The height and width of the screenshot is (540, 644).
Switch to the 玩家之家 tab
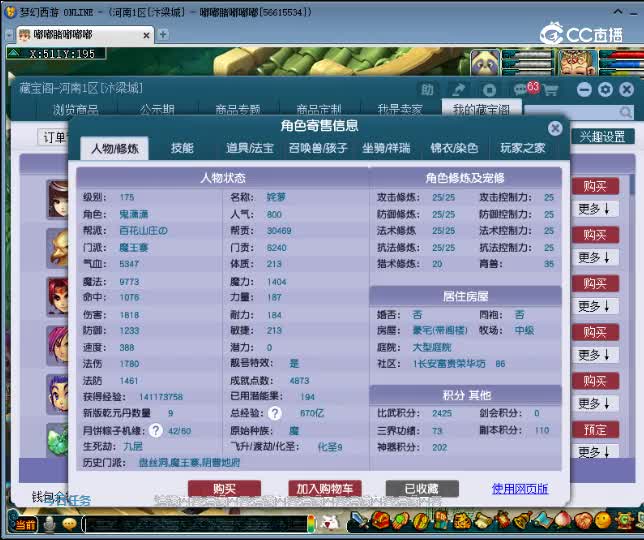[x=522, y=148]
